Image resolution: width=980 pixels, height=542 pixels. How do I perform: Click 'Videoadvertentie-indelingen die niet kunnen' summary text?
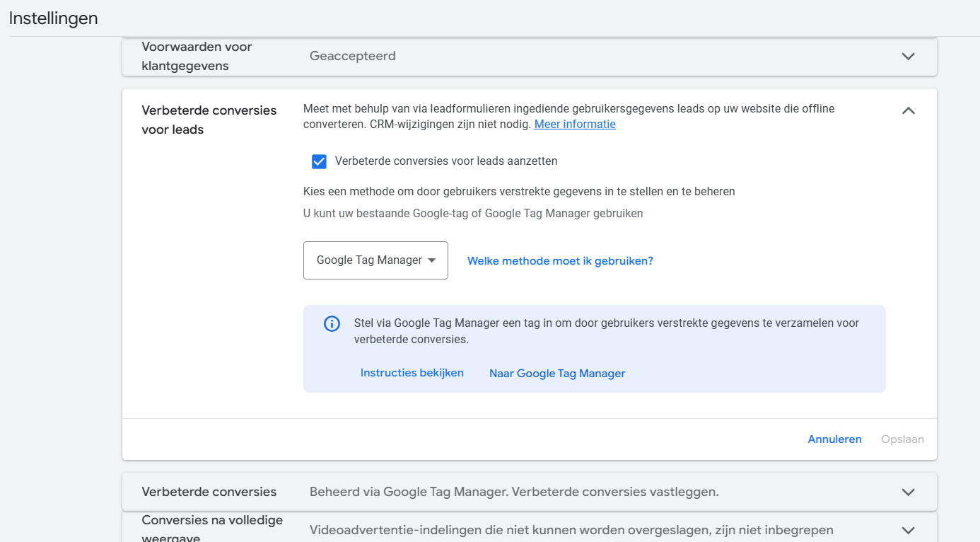point(571,530)
